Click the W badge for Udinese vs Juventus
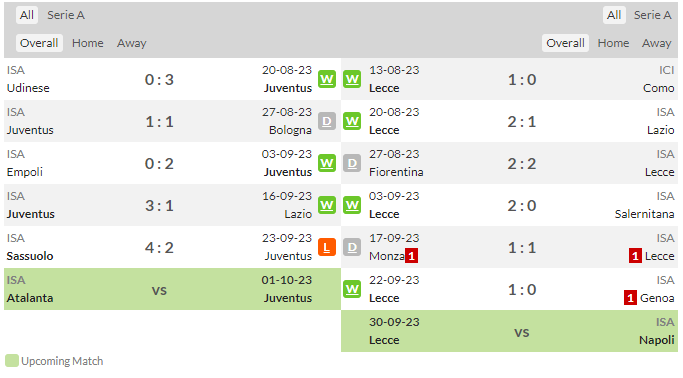 327,79
